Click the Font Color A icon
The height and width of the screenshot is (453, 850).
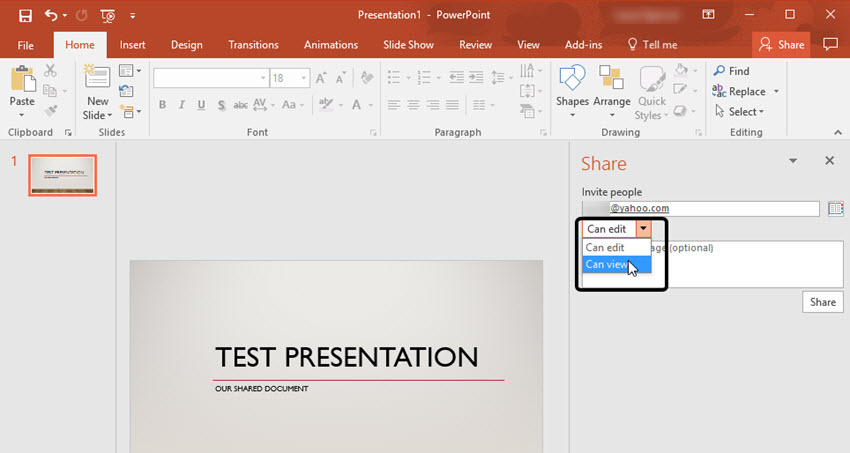point(356,105)
